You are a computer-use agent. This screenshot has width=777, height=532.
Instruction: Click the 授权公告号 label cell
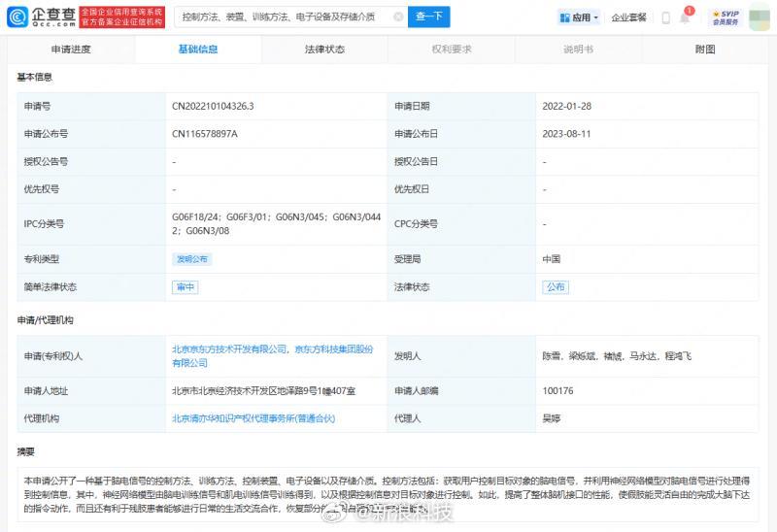[x=91, y=161]
